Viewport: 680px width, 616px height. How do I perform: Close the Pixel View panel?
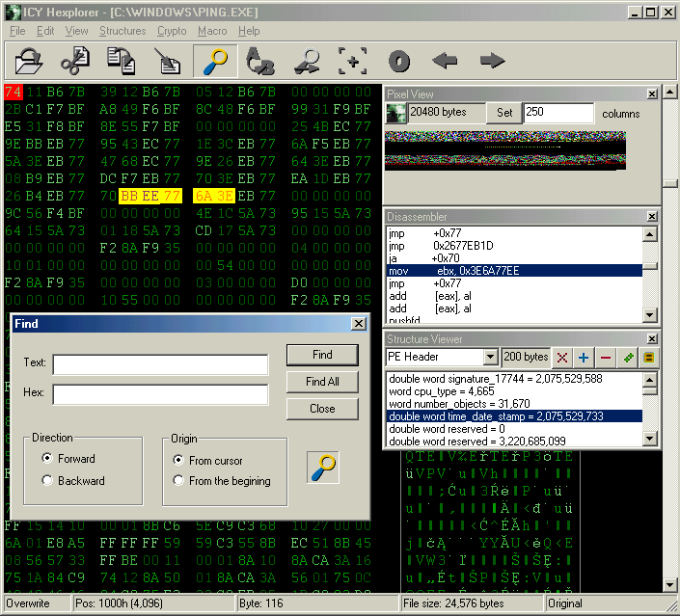pos(652,94)
